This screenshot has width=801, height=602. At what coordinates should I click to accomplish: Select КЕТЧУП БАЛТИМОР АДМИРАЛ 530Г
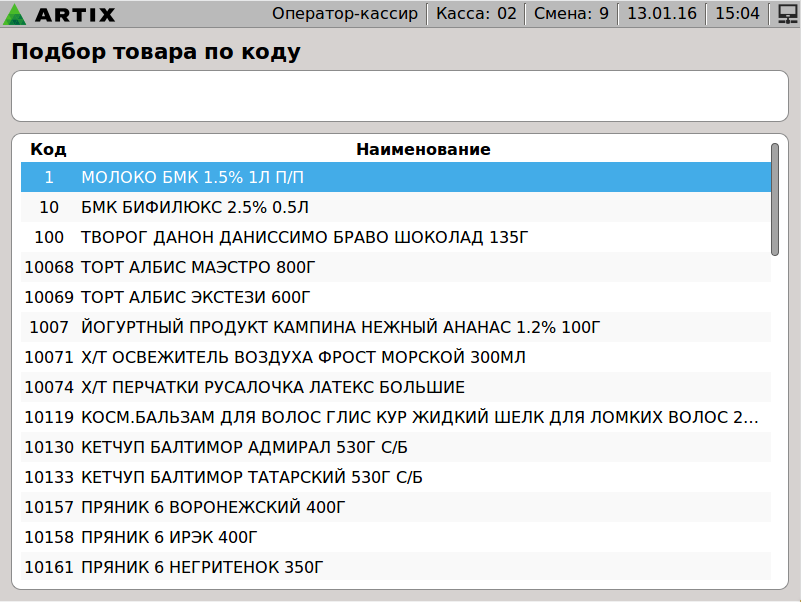(x=396, y=447)
